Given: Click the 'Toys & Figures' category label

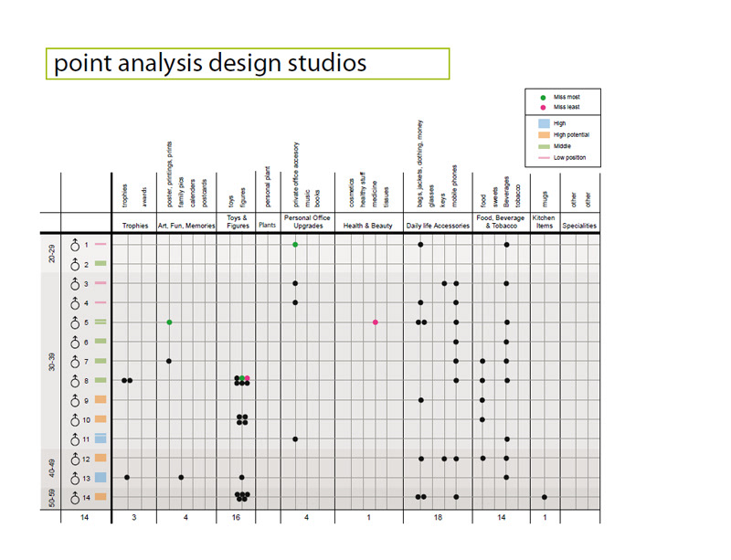Looking at the screenshot, I should point(238,222).
